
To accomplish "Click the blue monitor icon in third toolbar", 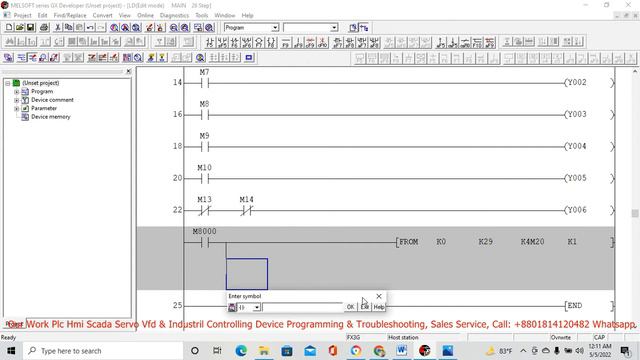I will [249, 58].
